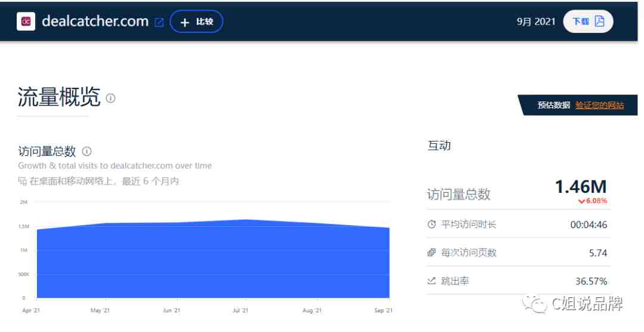Click the 跳出率 metric label
The height and width of the screenshot is (332, 644).
tap(454, 281)
